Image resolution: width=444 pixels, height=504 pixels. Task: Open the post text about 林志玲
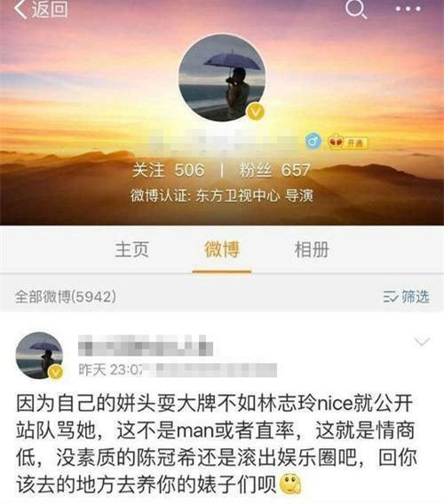click(x=217, y=444)
